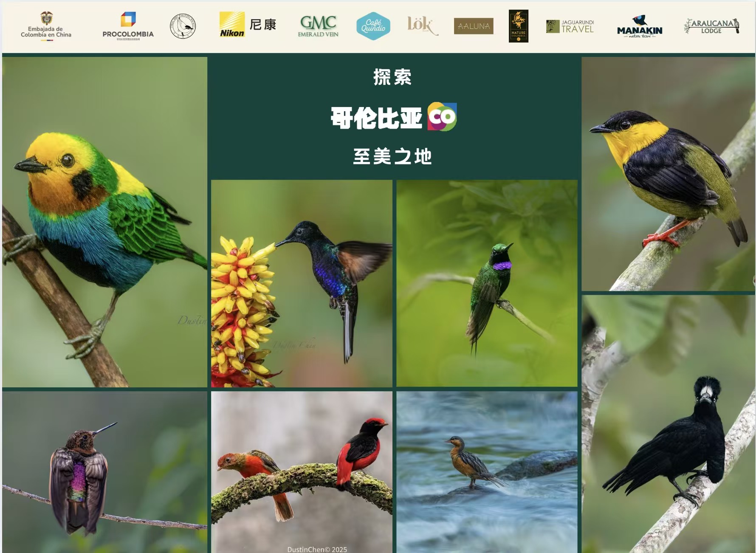Select the two red birds on mossy branch photo
The height and width of the screenshot is (553, 756).
tap(302, 472)
